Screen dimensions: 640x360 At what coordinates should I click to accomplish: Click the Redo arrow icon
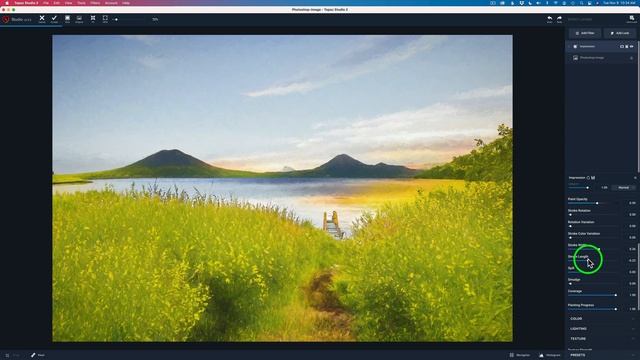click(559, 18)
